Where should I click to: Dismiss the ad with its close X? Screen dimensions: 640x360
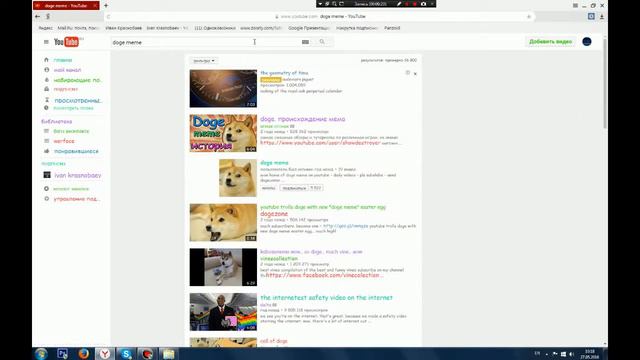tap(415, 74)
